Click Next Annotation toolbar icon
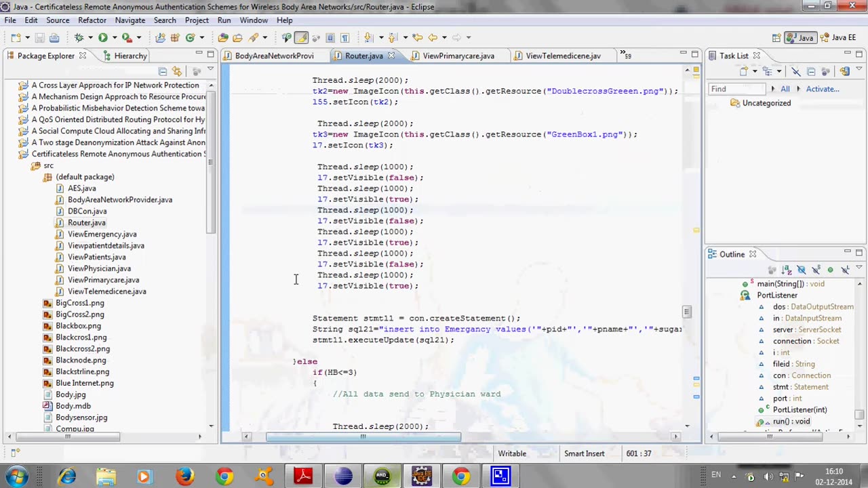 pos(368,38)
